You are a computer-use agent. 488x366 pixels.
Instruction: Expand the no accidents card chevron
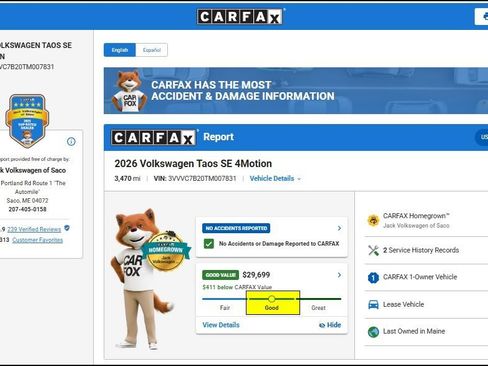(x=339, y=228)
